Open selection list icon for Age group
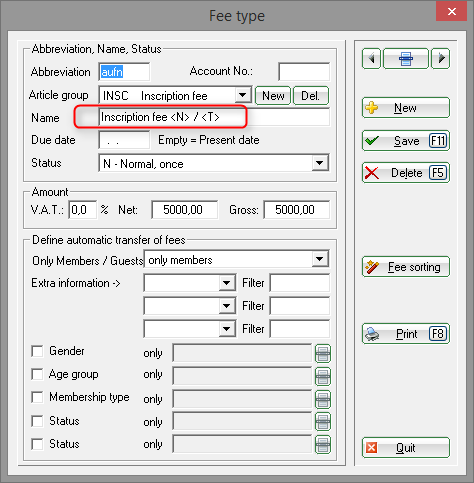 tap(323, 376)
